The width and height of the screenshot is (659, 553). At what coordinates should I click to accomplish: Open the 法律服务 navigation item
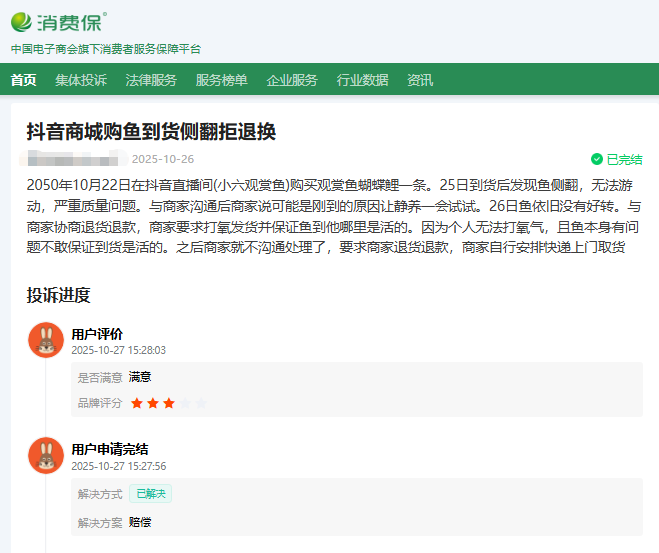click(151, 80)
